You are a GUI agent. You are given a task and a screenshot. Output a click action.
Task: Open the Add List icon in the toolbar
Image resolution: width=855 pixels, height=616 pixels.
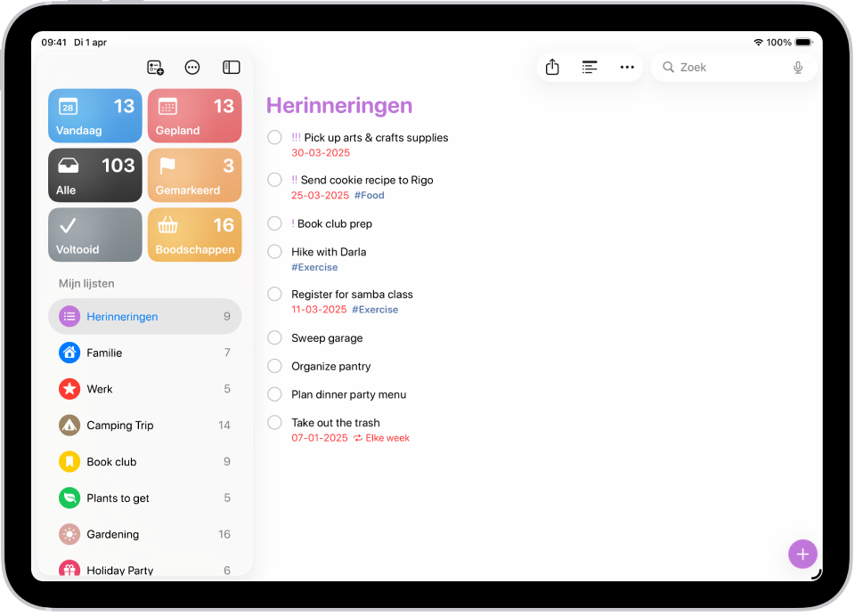point(155,67)
